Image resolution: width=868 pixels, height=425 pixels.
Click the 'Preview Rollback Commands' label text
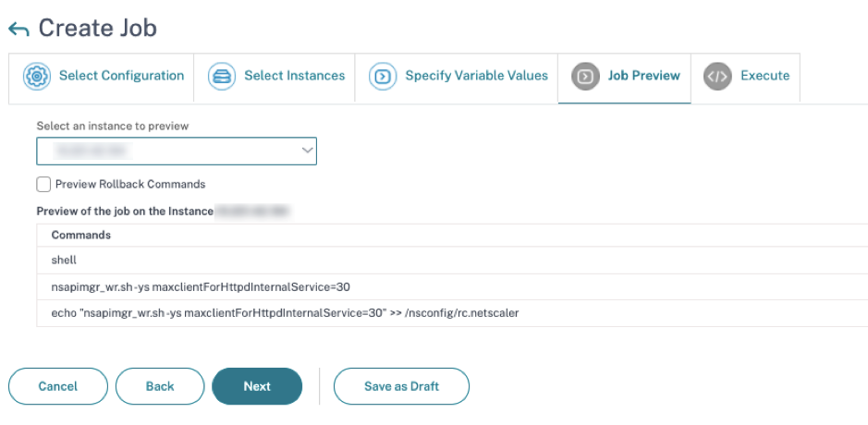coord(130,184)
